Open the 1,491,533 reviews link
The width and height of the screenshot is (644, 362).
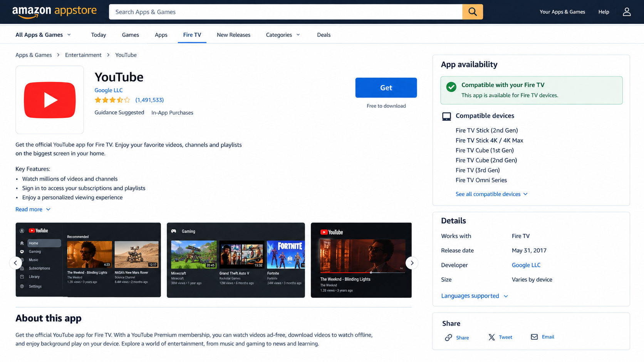pyautogui.click(x=149, y=100)
